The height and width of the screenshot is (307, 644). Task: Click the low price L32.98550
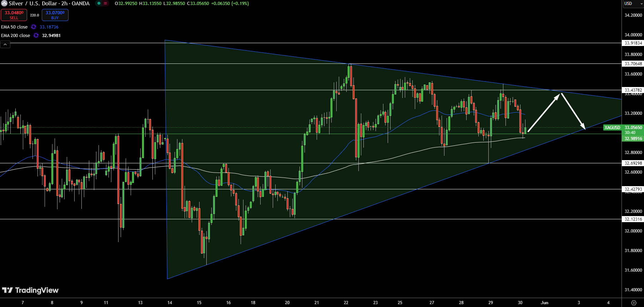[174, 4]
